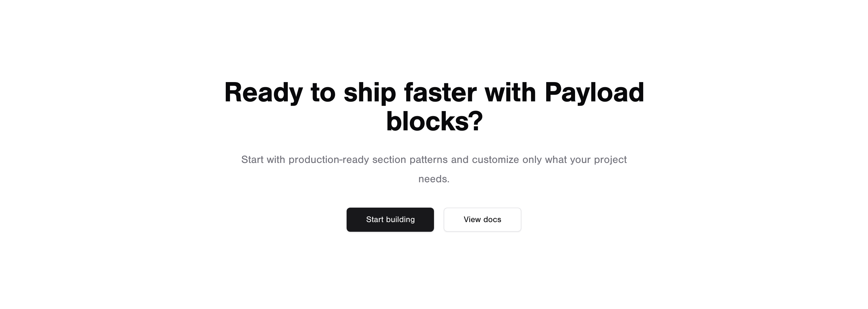Screen dimensions: 868x309
Task: Click the word "customize" in the subtitle
Action: pos(495,160)
